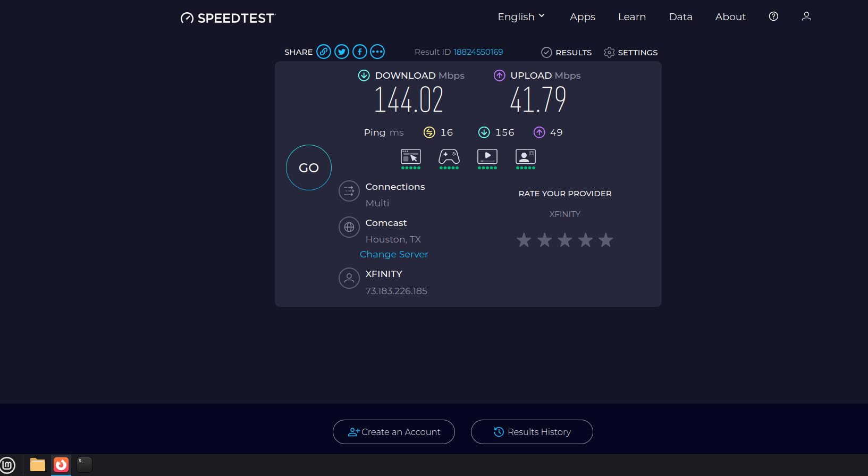Click the upload ping icon showing 49
868x476 pixels.
[x=540, y=132]
